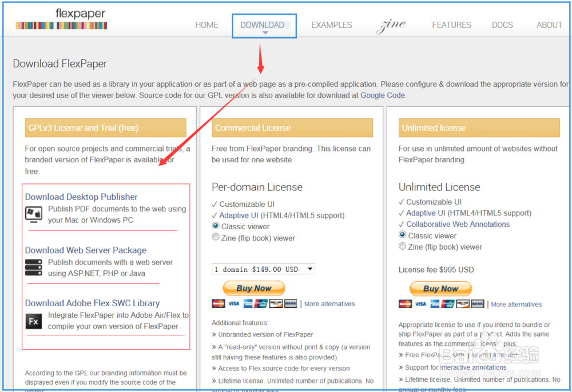The image size is (572, 392).
Task: Click Buy Now under Commercial License
Action: [x=254, y=288]
